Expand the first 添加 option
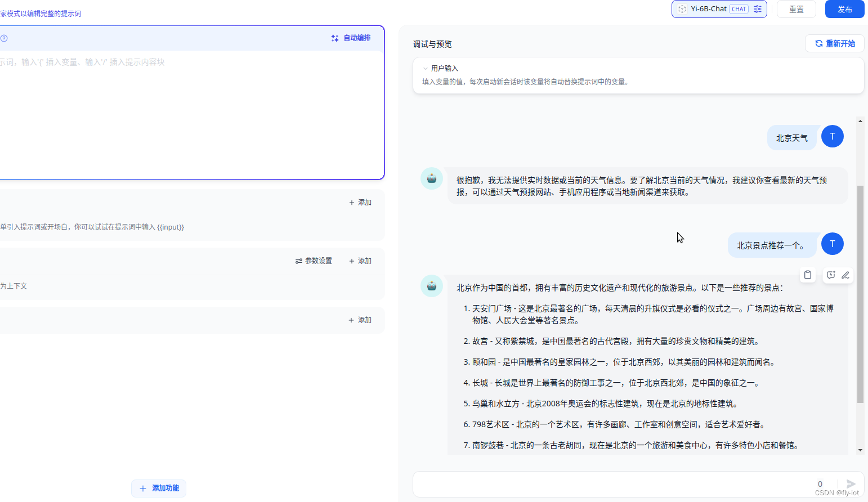Viewport: 868px width, 502px height. (x=360, y=202)
